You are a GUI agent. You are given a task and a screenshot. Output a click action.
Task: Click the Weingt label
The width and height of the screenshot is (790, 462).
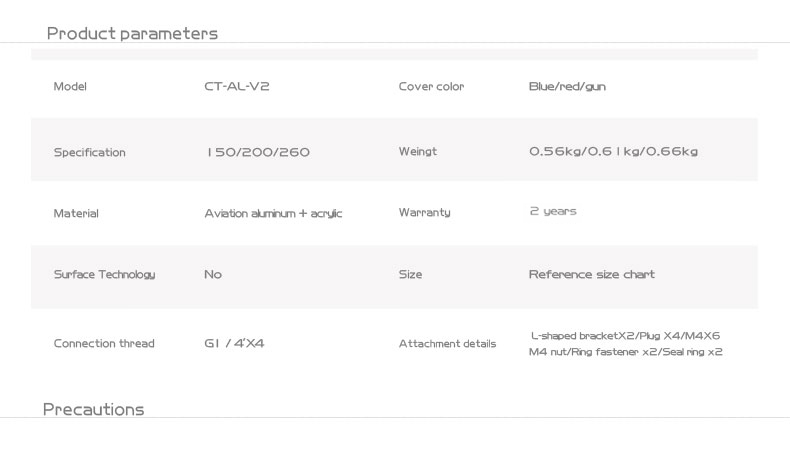click(418, 151)
